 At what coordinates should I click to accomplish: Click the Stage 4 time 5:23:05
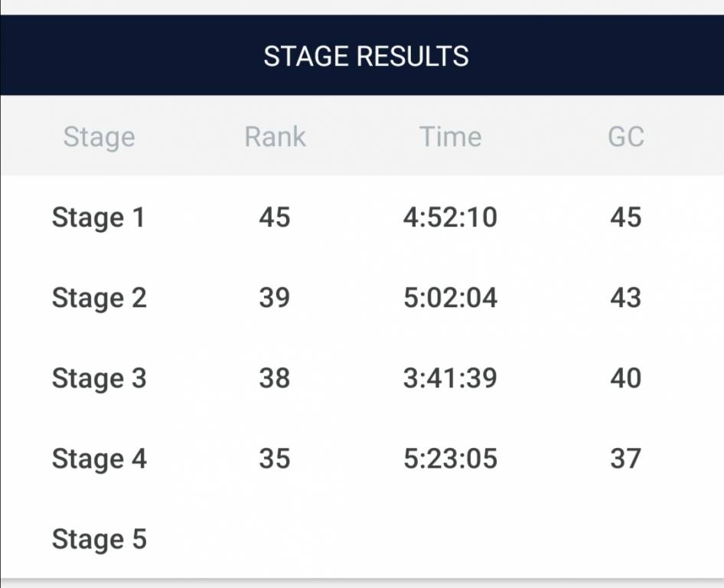[x=450, y=458]
